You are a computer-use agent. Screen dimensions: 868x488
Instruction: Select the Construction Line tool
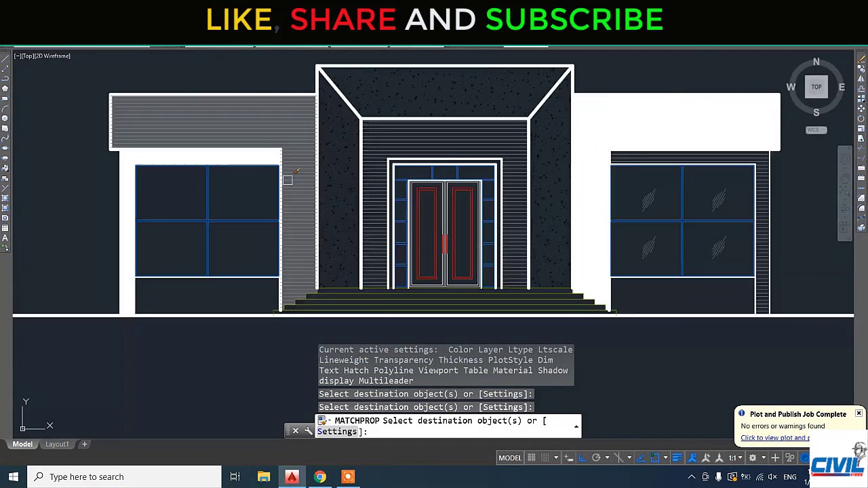coord(5,68)
